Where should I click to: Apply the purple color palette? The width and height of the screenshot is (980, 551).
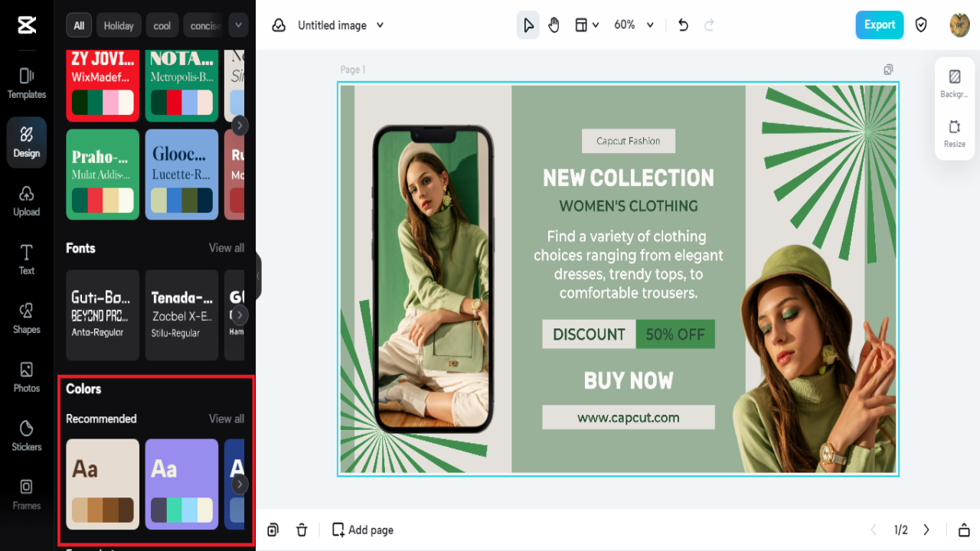click(x=181, y=484)
